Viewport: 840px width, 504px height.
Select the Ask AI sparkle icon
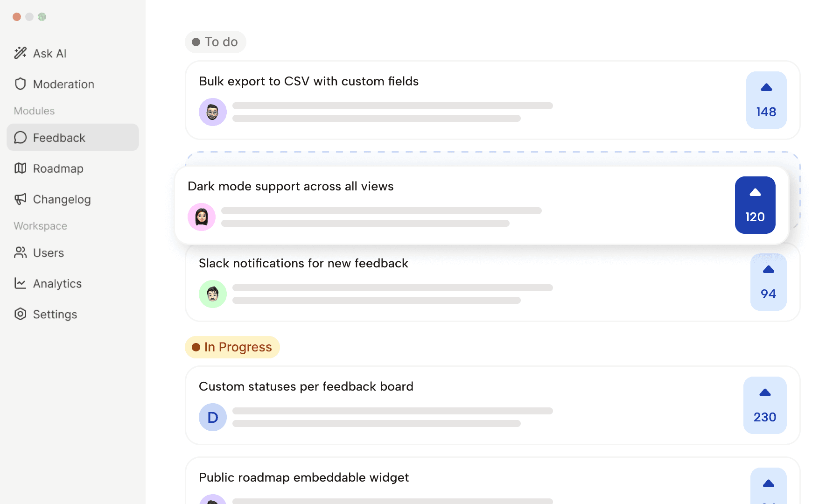(20, 53)
